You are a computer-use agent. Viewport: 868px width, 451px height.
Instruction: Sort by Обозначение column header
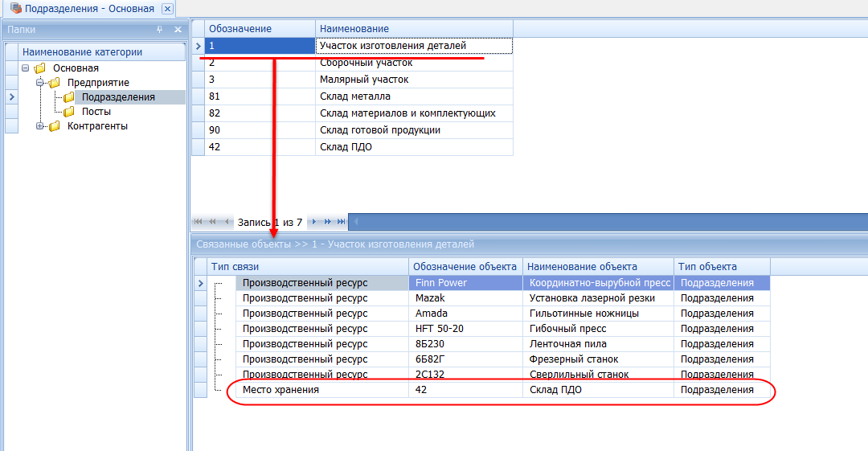point(240,29)
